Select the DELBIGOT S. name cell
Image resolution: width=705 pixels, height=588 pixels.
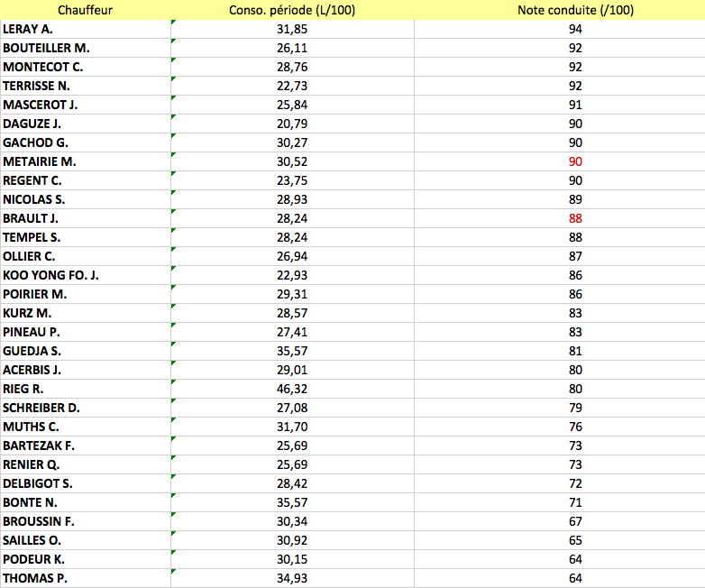pos(38,483)
